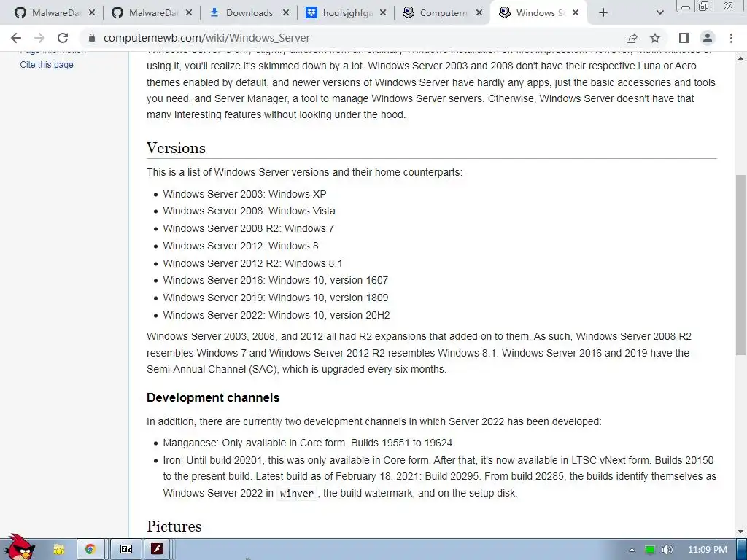The image size is (747, 560).
Task: Open Chrome from the taskbar
Action: pyautogui.click(x=90, y=550)
